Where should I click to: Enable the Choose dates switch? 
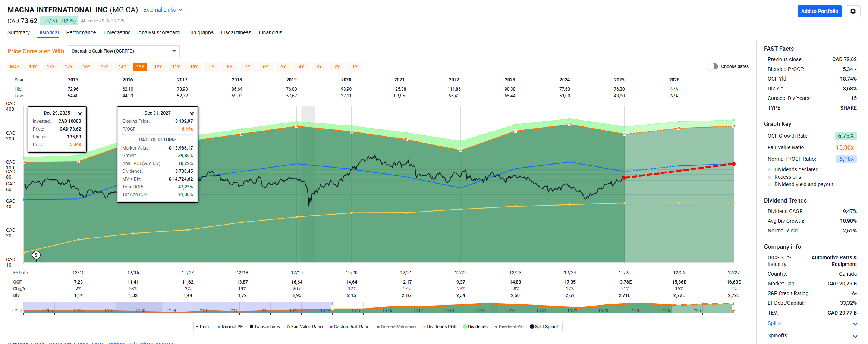pos(713,66)
